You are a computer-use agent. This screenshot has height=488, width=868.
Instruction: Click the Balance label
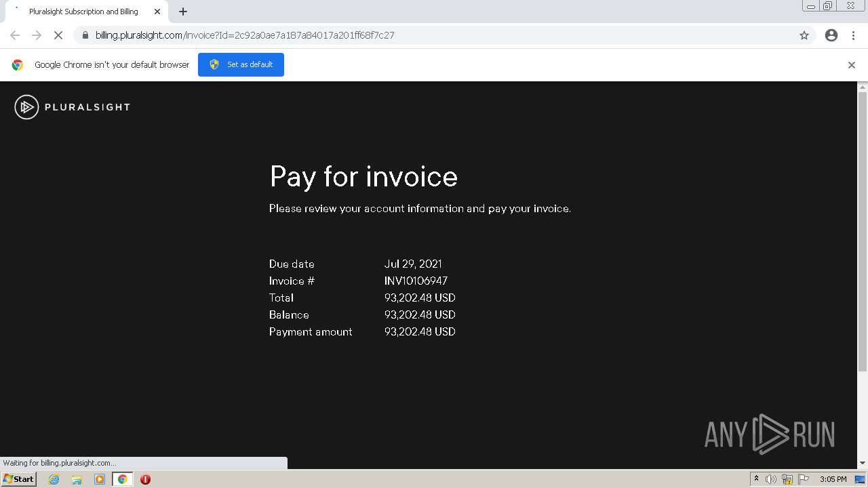[289, 314]
